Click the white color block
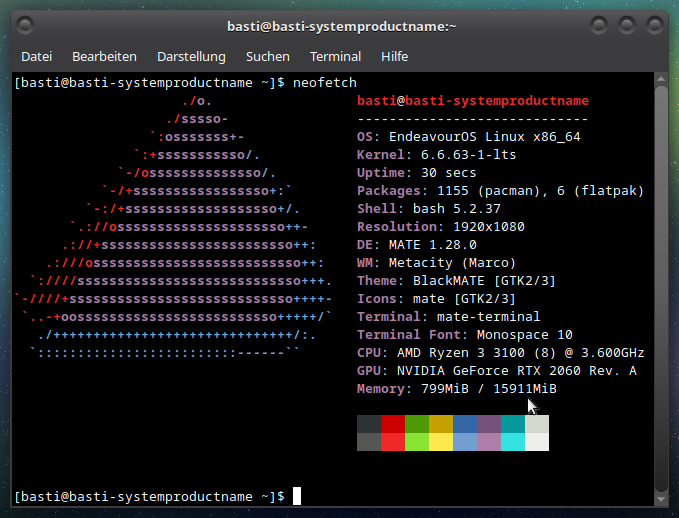Viewport: 679px width, 518px height. click(x=537, y=442)
